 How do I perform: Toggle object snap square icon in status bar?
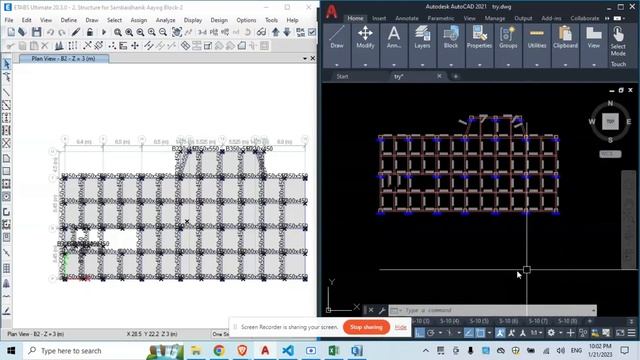coord(480,333)
